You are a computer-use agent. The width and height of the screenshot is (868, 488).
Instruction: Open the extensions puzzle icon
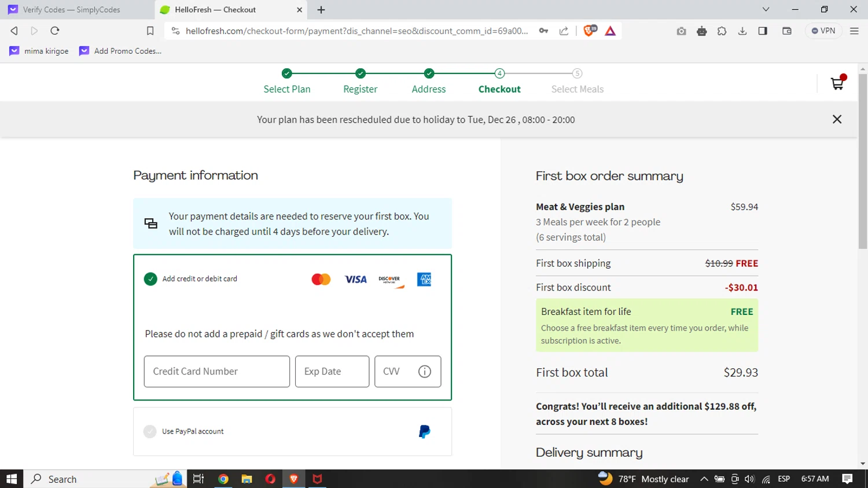(722, 31)
